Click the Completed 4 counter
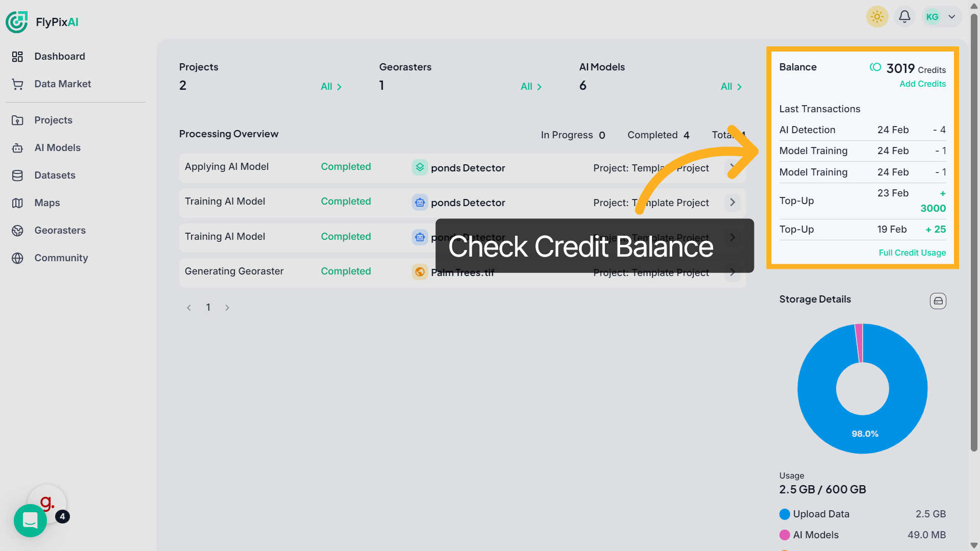Image resolution: width=980 pixels, height=551 pixels. click(658, 135)
